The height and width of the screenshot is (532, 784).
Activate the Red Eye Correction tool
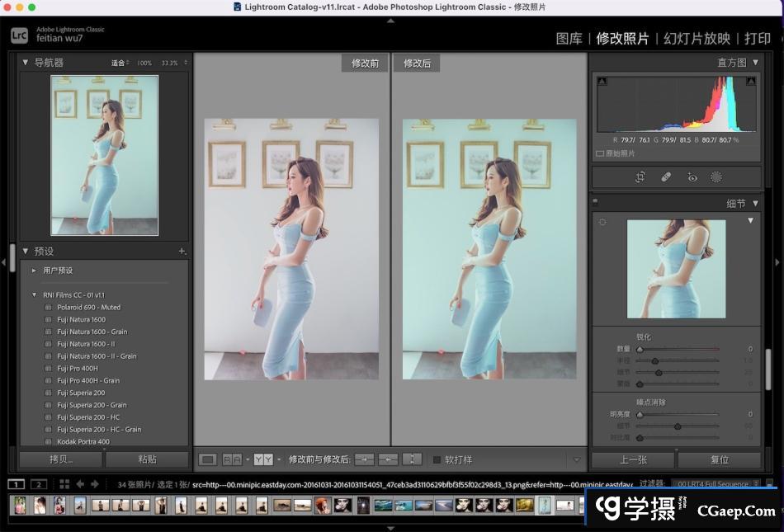692,177
